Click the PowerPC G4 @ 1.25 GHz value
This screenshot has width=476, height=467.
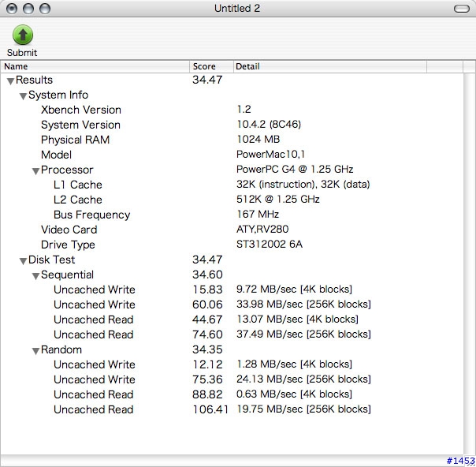(295, 170)
